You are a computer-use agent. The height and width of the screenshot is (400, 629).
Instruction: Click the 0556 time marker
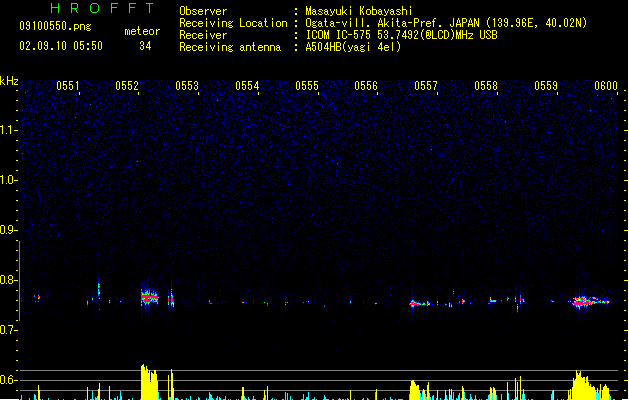pyautogui.click(x=366, y=86)
